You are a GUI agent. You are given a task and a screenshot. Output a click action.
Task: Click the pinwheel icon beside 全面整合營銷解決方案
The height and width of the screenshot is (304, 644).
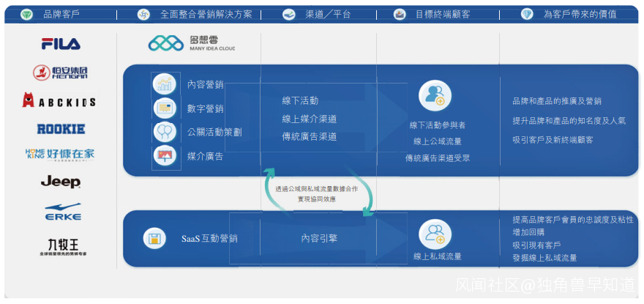pos(143,15)
